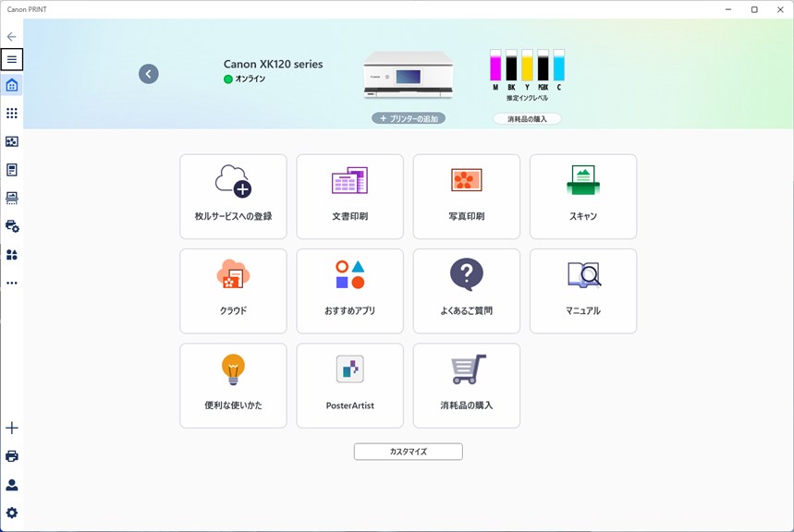Open the document print sidebar icon
This screenshot has width=794, height=532.
(x=12, y=170)
